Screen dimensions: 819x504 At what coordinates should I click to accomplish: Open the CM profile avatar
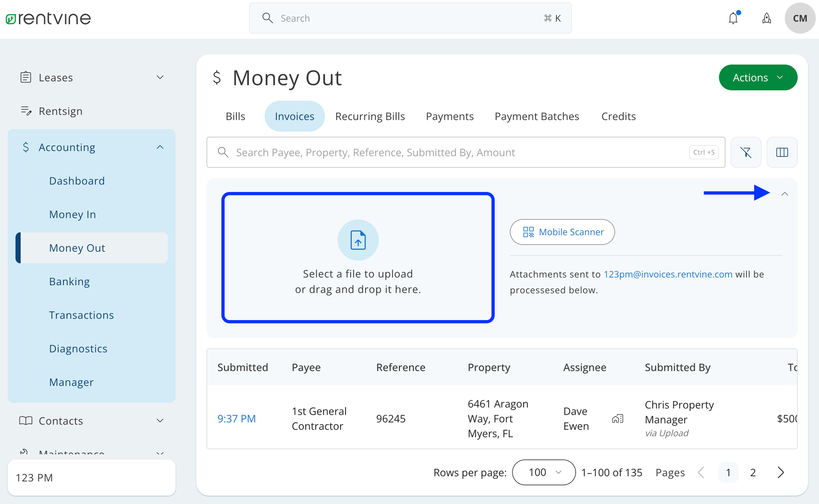800,18
